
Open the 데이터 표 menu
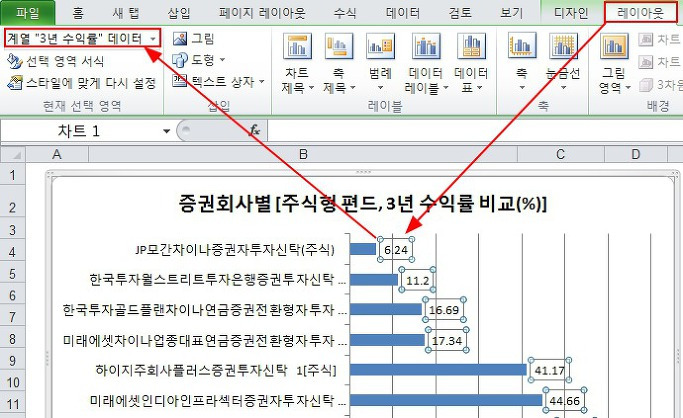pos(471,63)
